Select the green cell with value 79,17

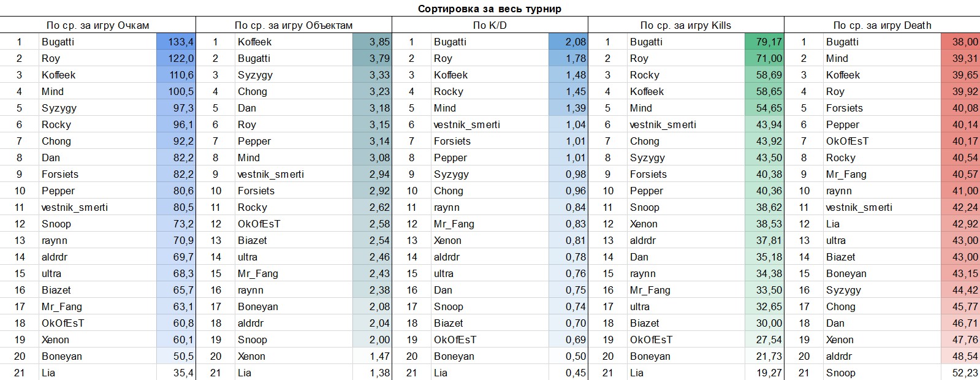764,42
